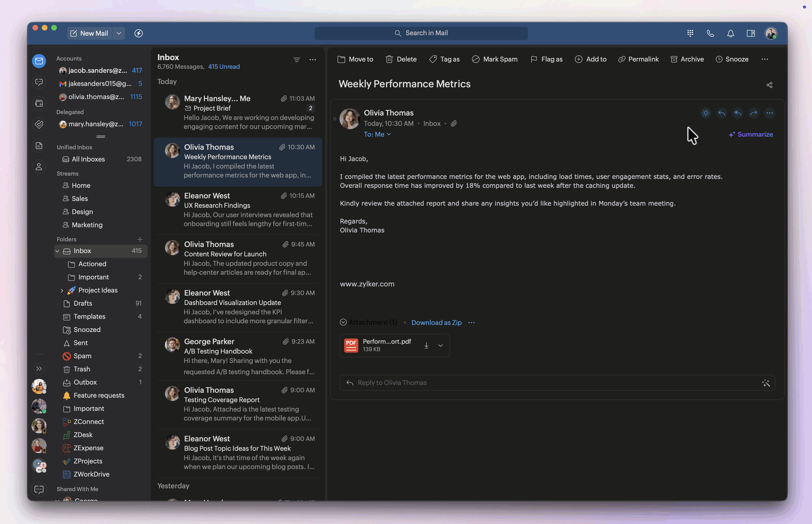Download the Perform...ort.pdf attachment arrow icon
Image resolution: width=812 pixels, height=524 pixels.
[426, 346]
